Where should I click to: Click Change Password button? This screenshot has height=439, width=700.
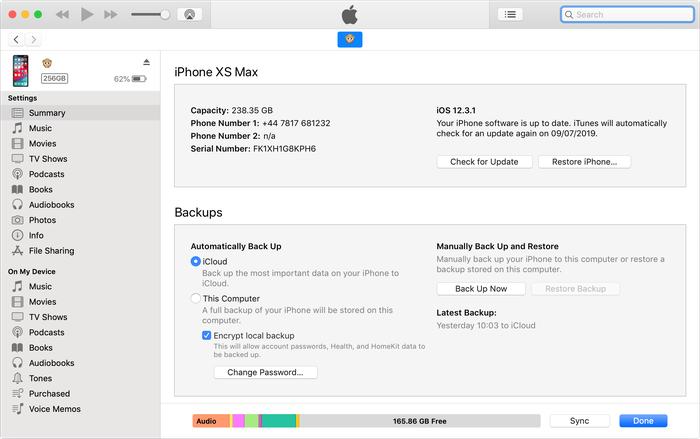pos(265,372)
